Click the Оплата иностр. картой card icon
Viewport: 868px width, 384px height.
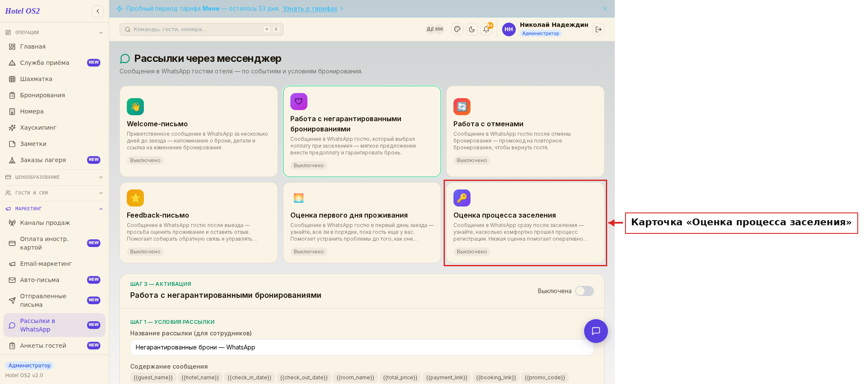point(12,243)
